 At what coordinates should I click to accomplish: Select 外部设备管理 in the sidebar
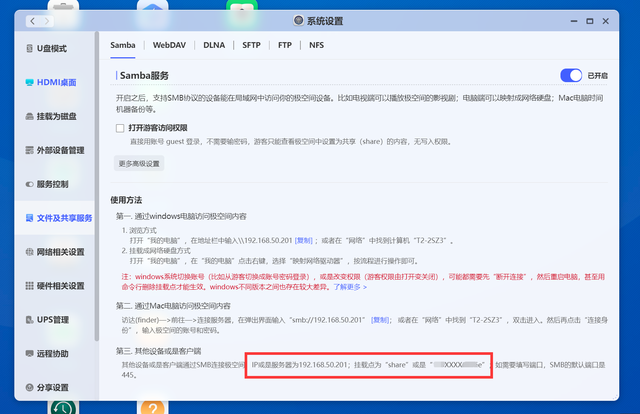click(x=55, y=150)
